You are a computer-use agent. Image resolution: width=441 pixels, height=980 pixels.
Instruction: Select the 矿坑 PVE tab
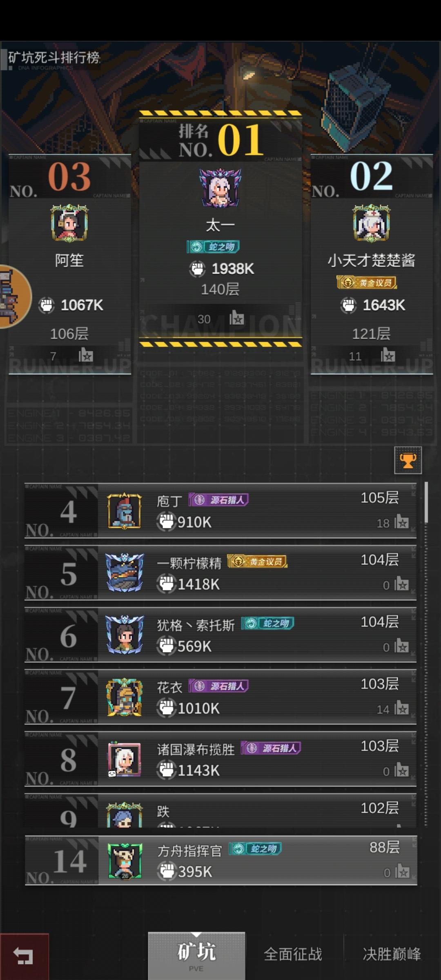pos(196,956)
